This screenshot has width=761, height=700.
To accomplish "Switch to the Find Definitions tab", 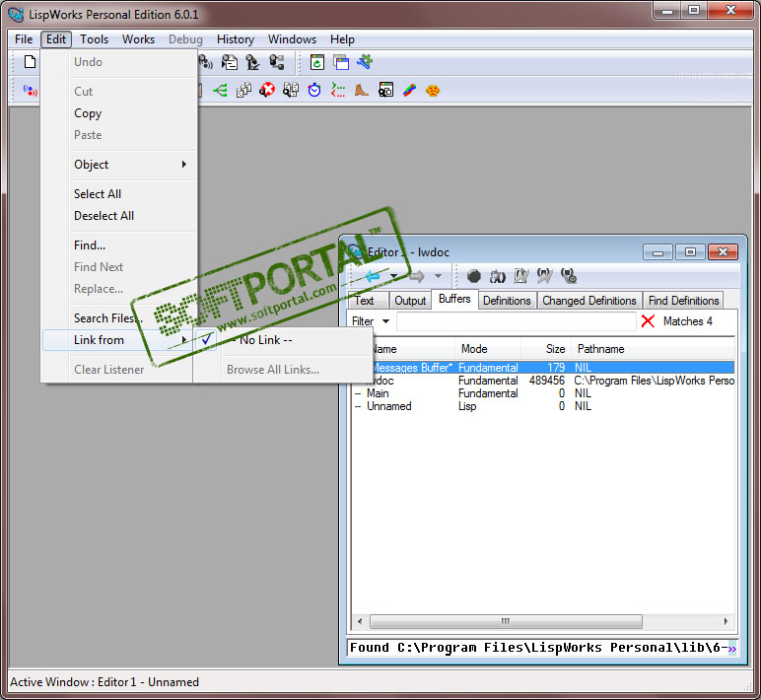I will click(x=683, y=301).
